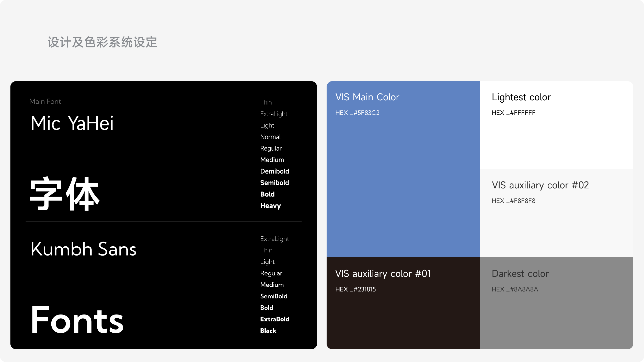Click the ExtraBold weight under Kumbh Sans
This screenshot has height=362, width=644.
tap(274, 319)
